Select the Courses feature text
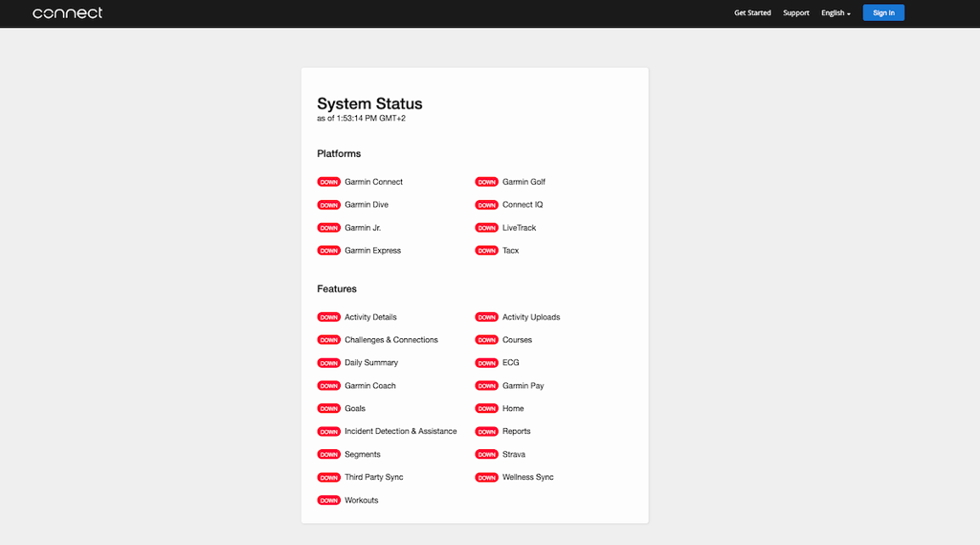The height and width of the screenshot is (545, 980). point(517,340)
